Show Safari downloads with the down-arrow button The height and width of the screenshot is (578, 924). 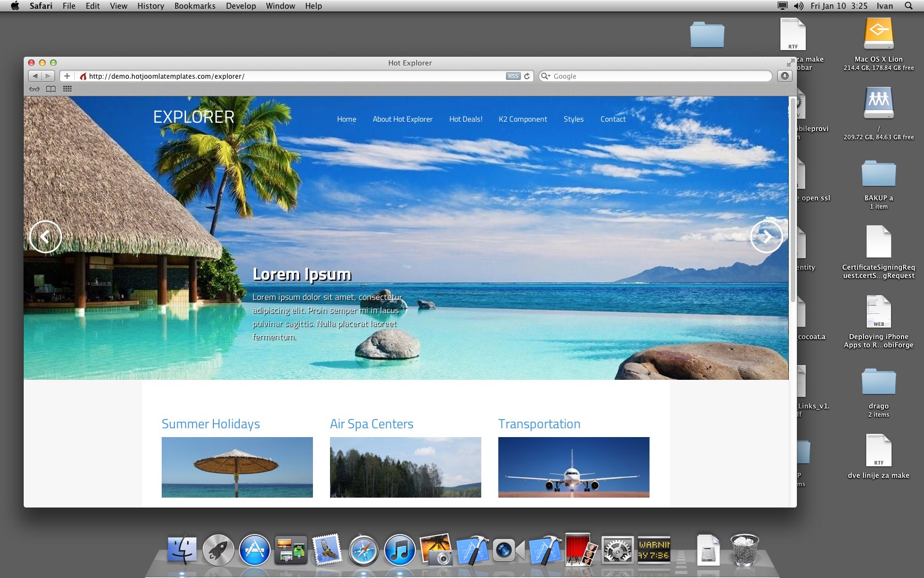(x=785, y=76)
